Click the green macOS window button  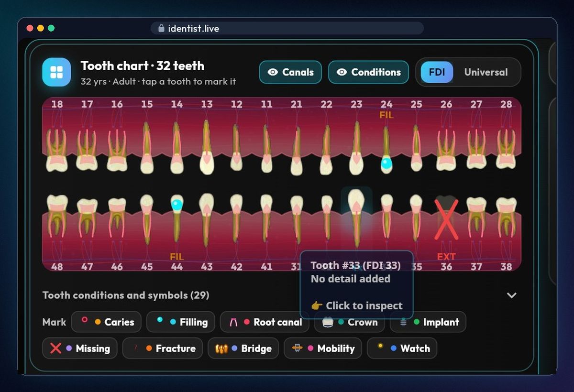pyautogui.click(x=51, y=28)
